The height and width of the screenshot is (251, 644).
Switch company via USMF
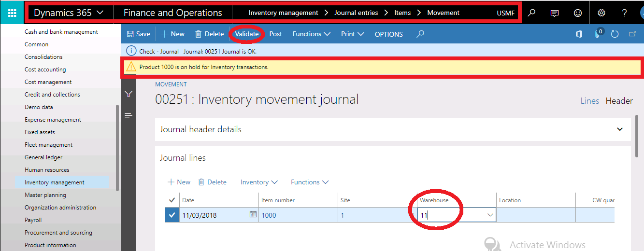(x=506, y=13)
